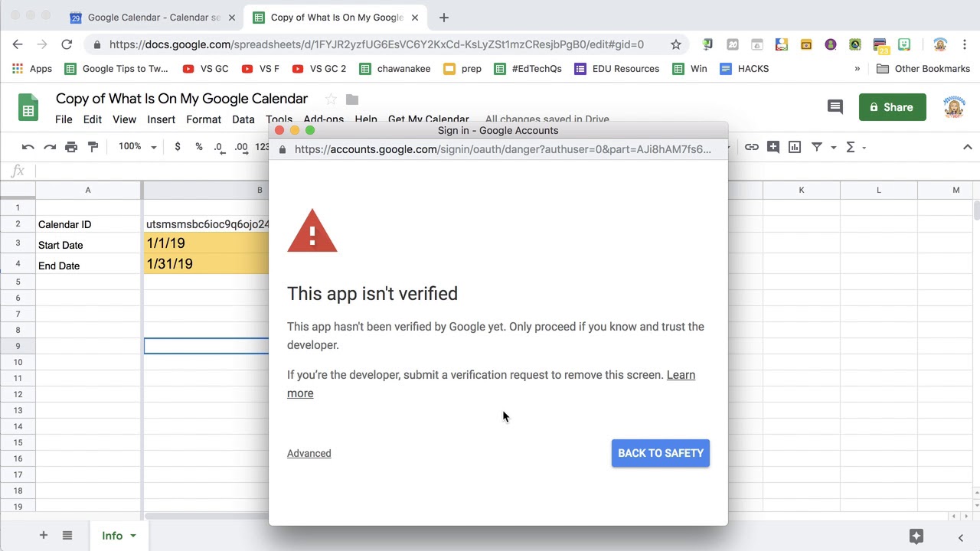Click the purple person extension icon
This screenshot has width=980, height=551.
pyautogui.click(x=831, y=44)
